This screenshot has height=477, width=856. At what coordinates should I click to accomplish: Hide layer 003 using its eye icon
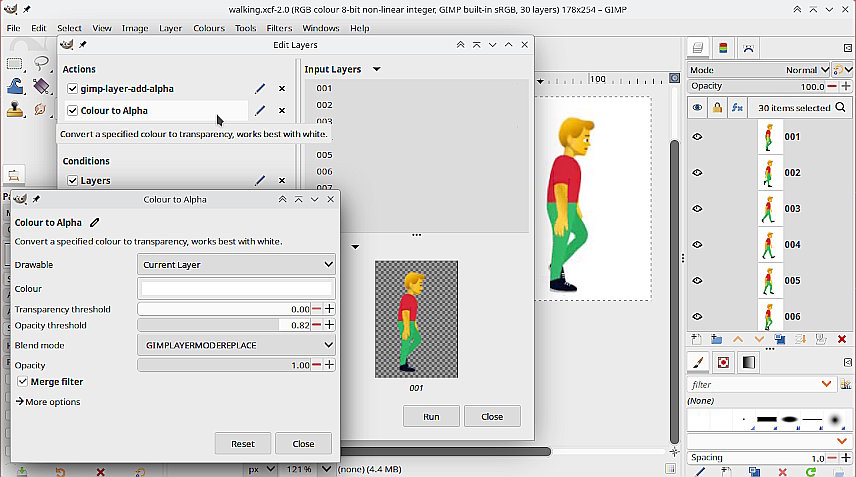click(x=697, y=209)
